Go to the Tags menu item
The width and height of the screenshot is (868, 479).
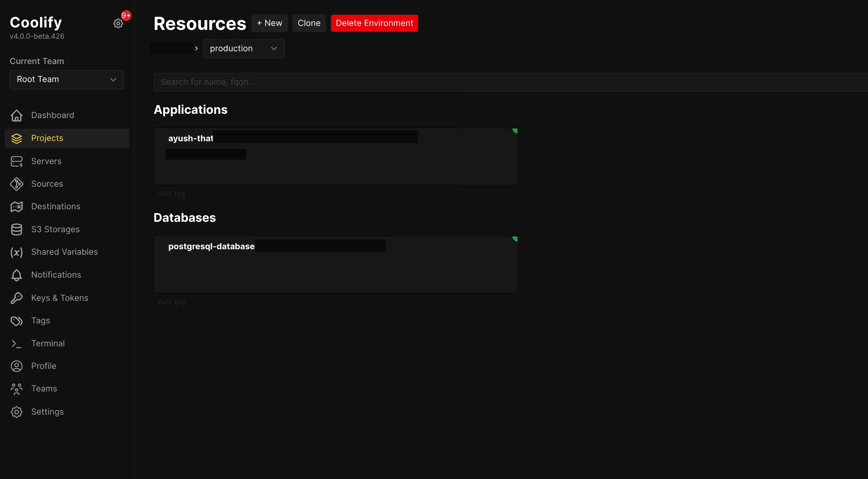41,321
